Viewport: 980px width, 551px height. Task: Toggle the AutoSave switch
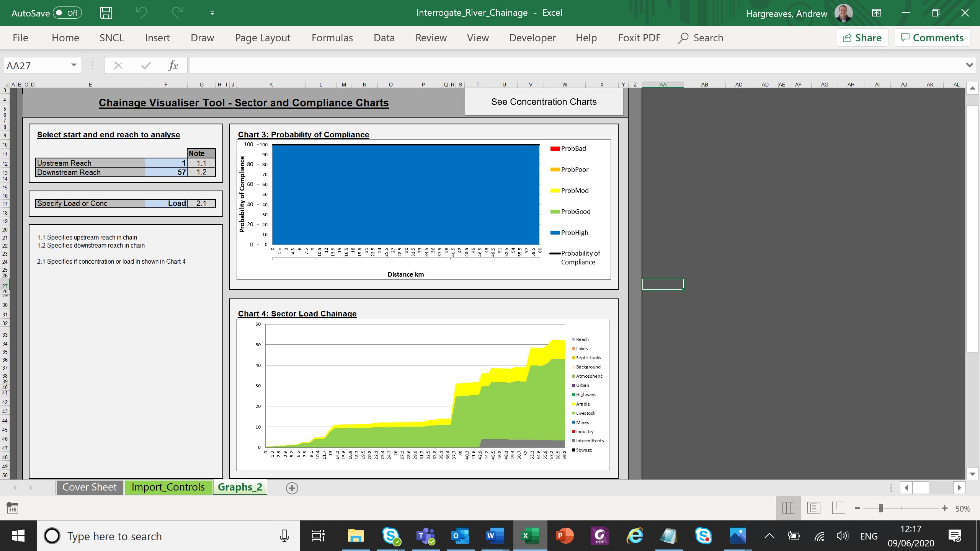67,13
